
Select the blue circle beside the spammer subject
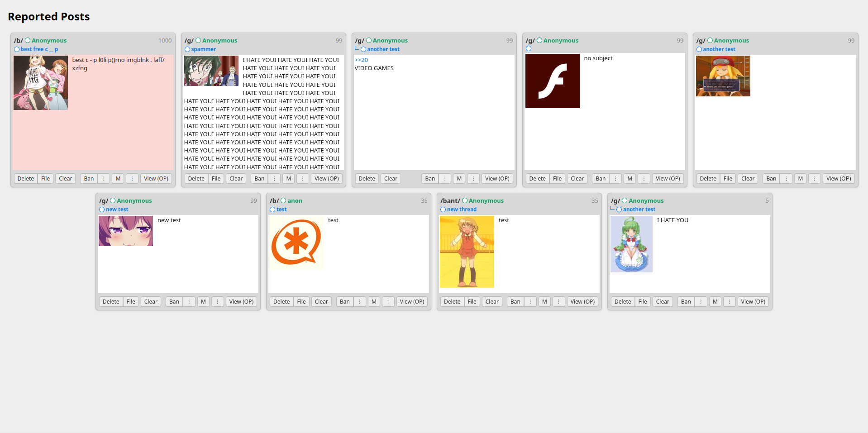click(x=187, y=49)
